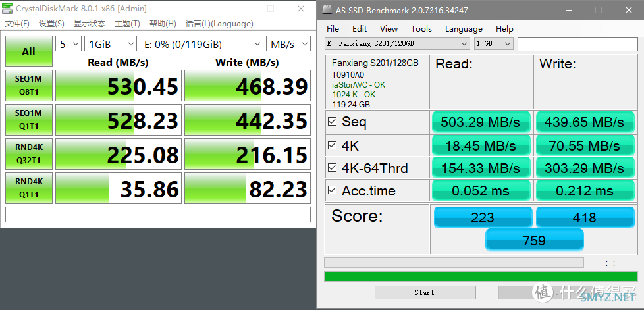Run the SEQ1M Q1T1 test
Screen dimensions: 644x310
tap(28, 120)
